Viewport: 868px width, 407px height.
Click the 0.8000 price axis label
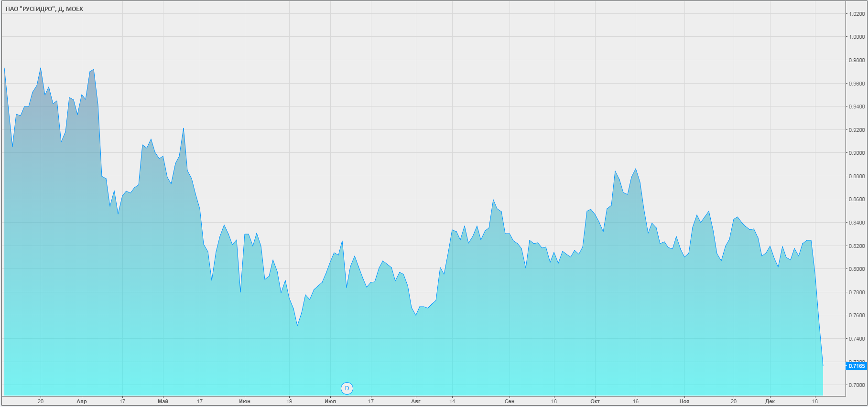click(x=857, y=269)
